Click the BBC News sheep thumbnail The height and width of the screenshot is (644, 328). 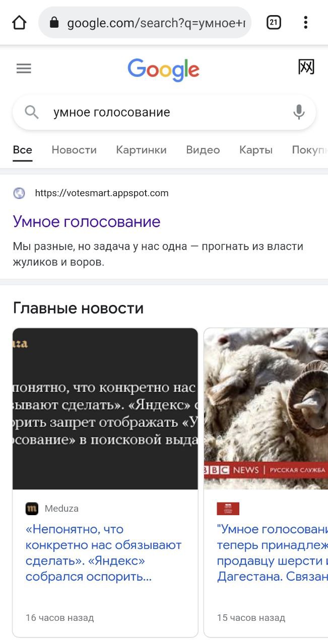pyautogui.click(x=266, y=409)
